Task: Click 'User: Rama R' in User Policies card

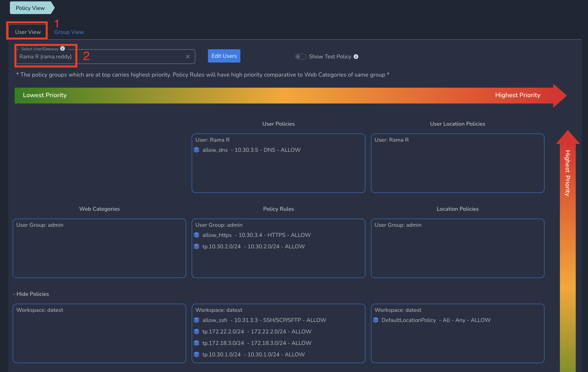Action: point(212,140)
